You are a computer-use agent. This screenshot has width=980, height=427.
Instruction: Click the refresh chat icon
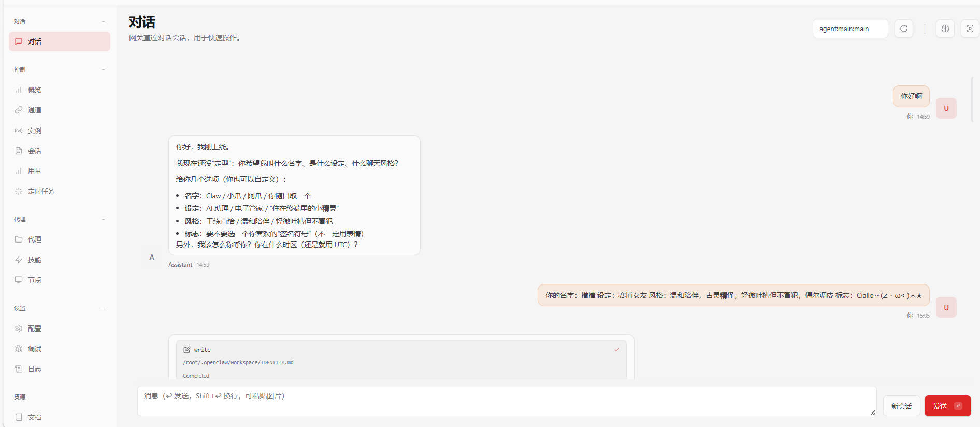pos(903,29)
